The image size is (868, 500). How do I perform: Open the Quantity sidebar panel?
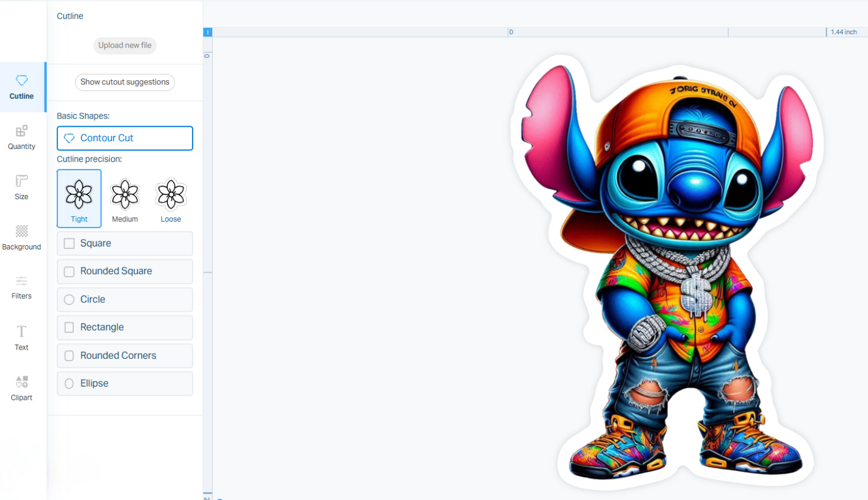(22, 137)
